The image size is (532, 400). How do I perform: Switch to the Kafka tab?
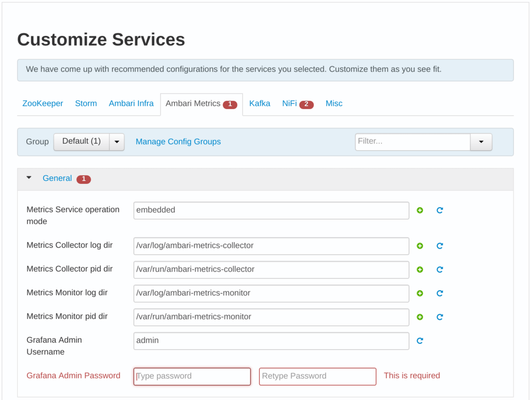[260, 103]
